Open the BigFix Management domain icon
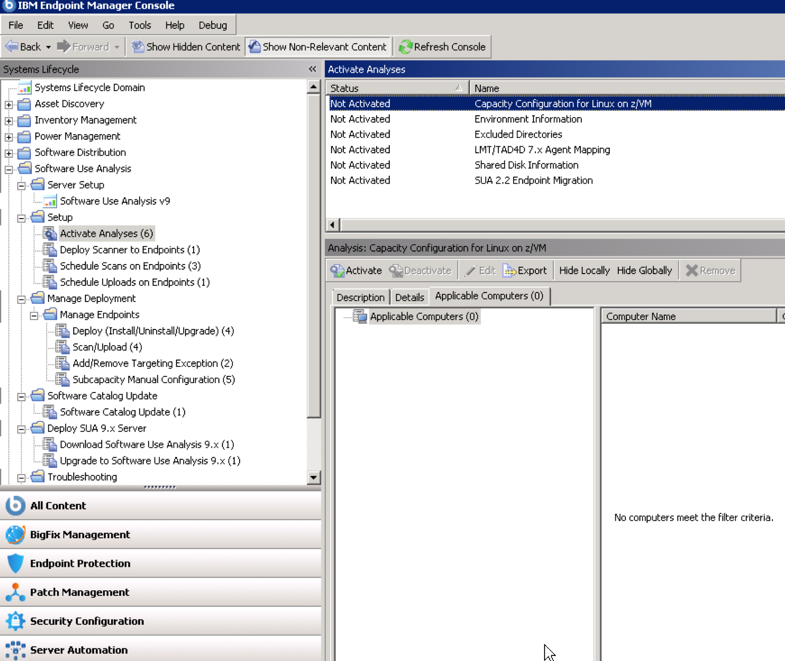This screenshot has width=785, height=661. click(15, 535)
